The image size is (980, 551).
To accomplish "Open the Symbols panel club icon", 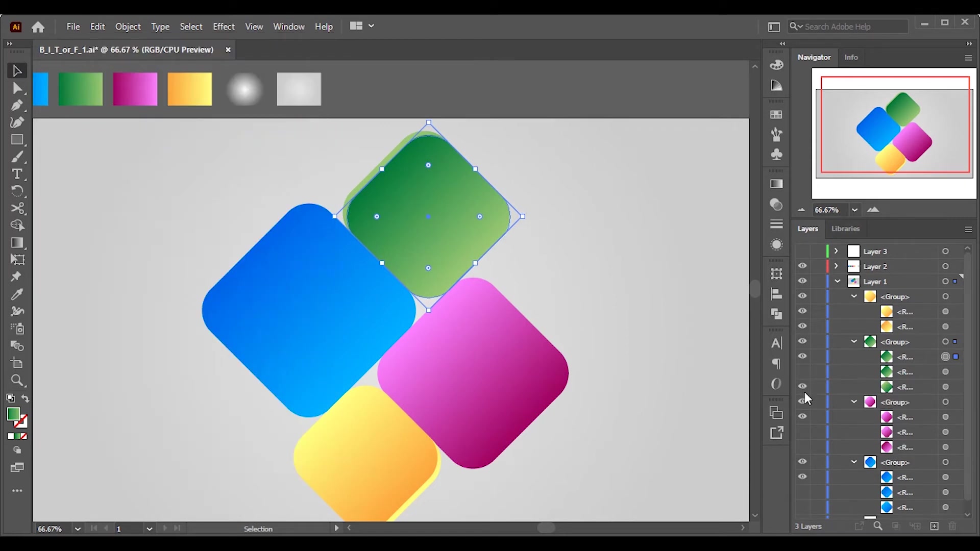I will coord(776,154).
